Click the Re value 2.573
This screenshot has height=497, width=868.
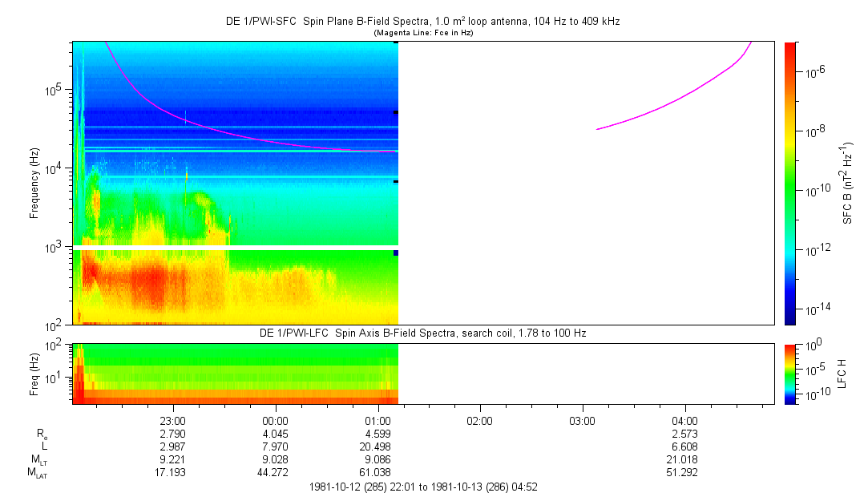(684, 433)
